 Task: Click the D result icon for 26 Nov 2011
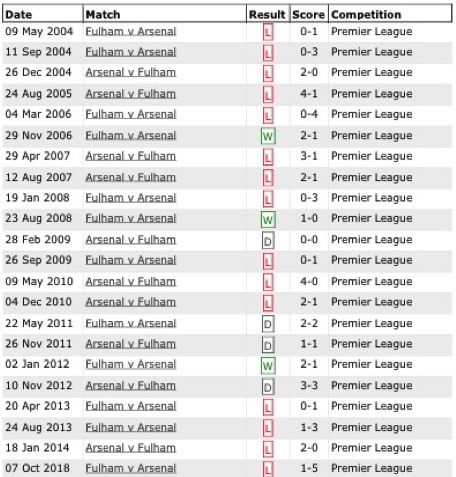pyautogui.click(x=268, y=345)
